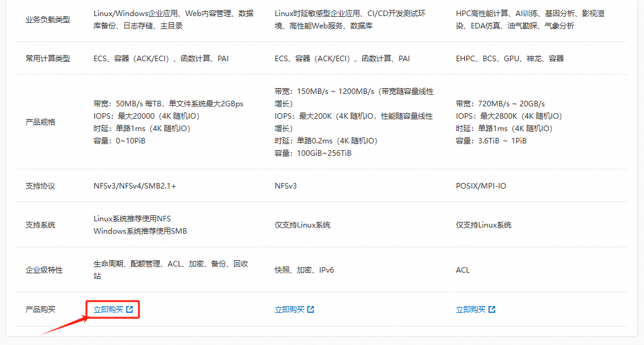This screenshot has height=345, width=644.
Task: Select the 常用计算类型 row label
Action: [48, 58]
